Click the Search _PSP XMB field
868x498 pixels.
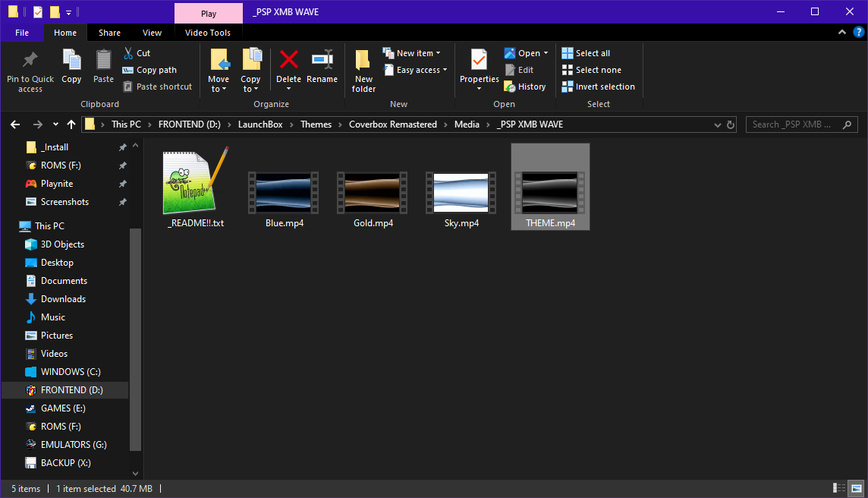click(801, 124)
